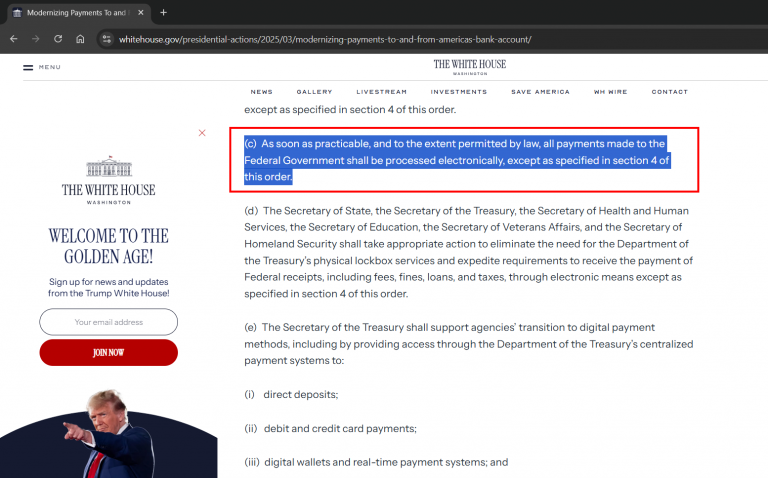Open a new tab with plus icon
Viewport: 768px width, 478px height.
click(x=164, y=13)
